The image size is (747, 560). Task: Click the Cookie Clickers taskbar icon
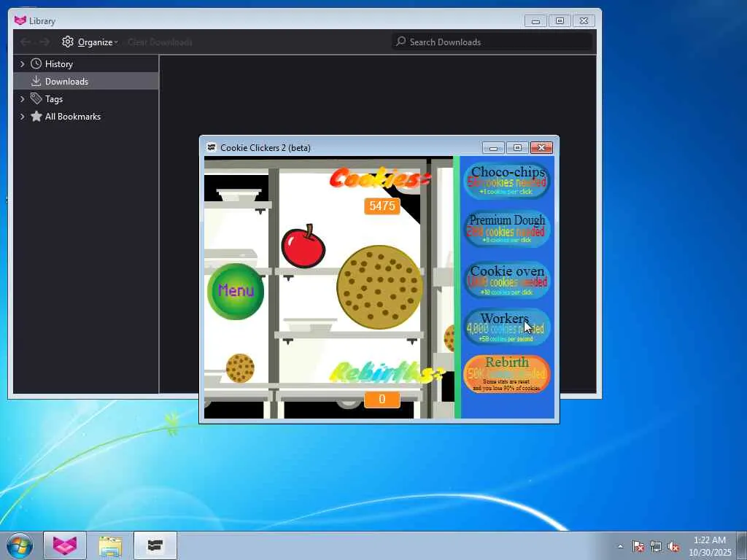pos(155,545)
